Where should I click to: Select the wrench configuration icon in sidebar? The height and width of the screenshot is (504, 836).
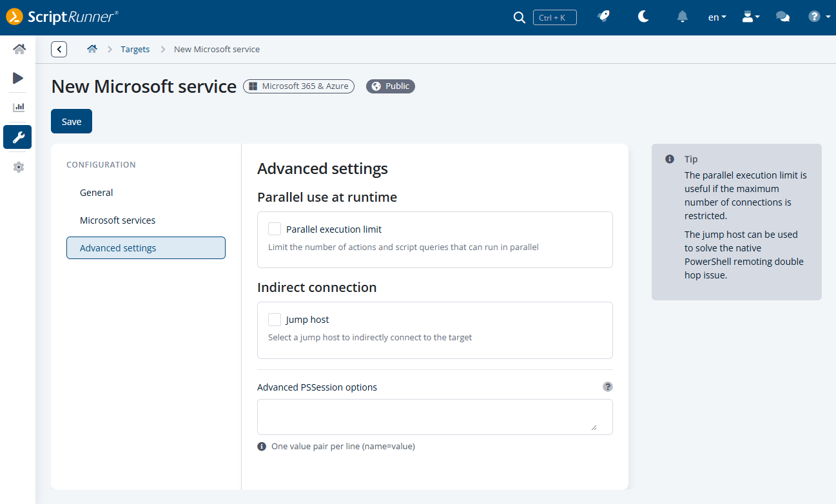coord(17,137)
